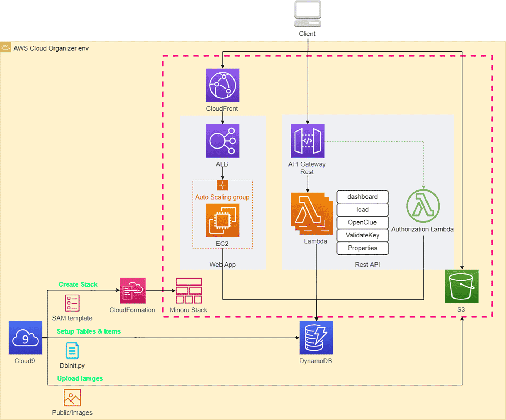
Task: Select the 'Setup Tables & Items' label
Action: click(x=89, y=331)
